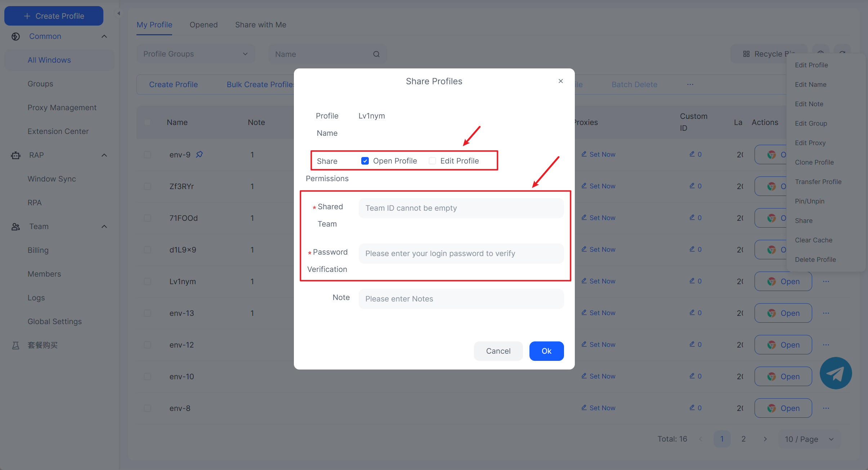Open the Profile Groups dropdown
The height and width of the screenshot is (470, 868).
pyautogui.click(x=196, y=54)
